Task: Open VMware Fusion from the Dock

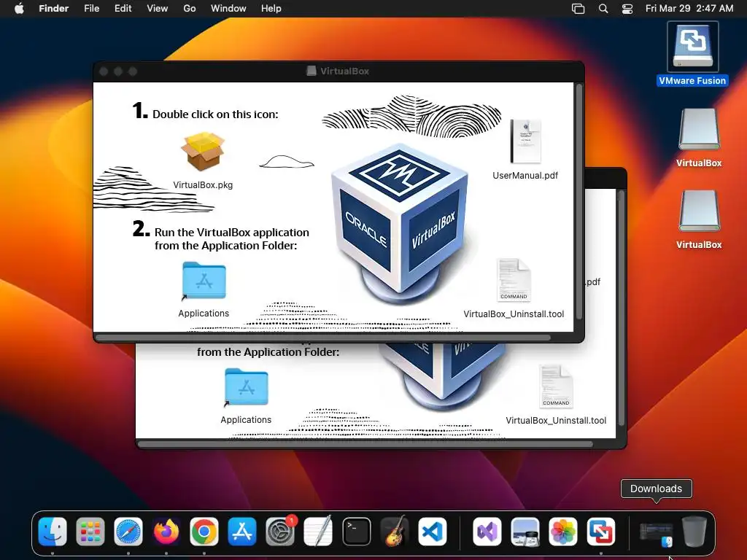Action: 601,531
